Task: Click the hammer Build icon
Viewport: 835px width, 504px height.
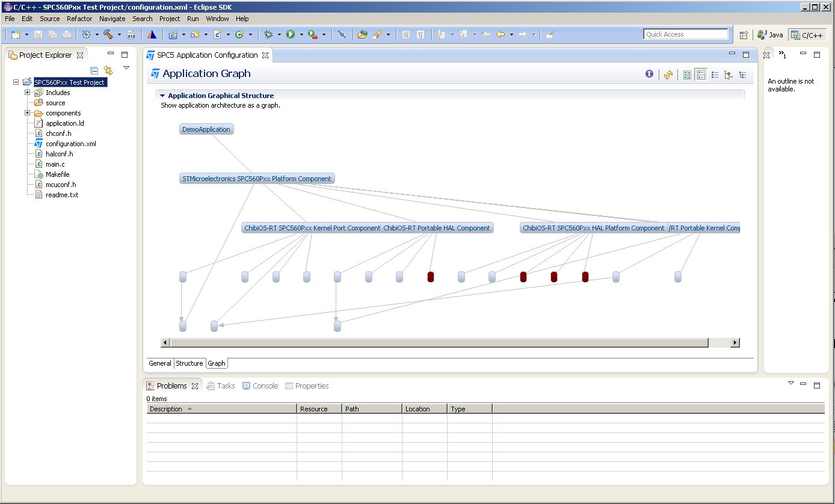Action: [108, 35]
